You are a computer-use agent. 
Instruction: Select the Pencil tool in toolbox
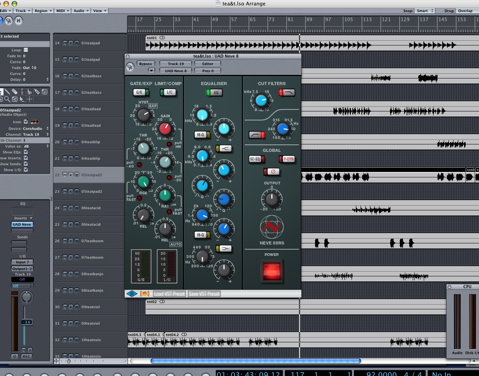7,92
